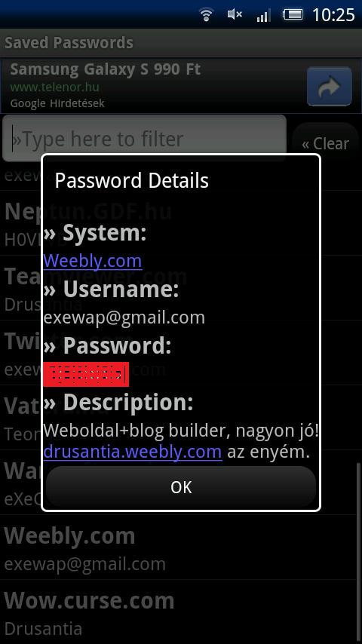Image resolution: width=362 pixels, height=644 pixels.
Task: Tap the 10:25 clock in status bar
Action: [333, 15]
